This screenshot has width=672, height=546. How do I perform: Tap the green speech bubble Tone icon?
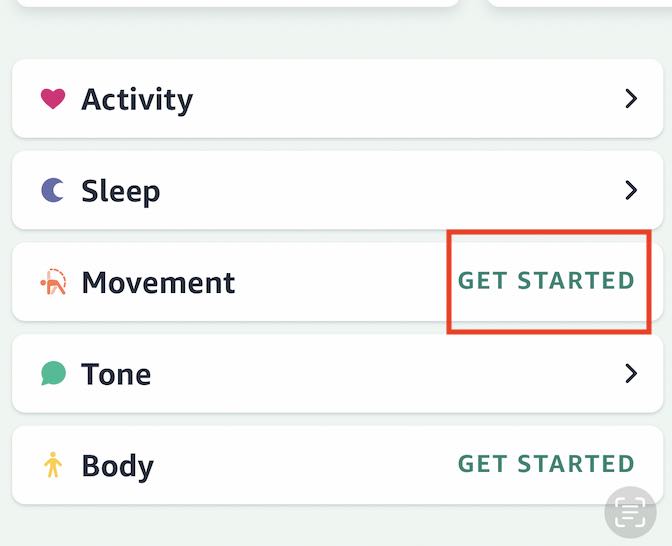coord(53,374)
